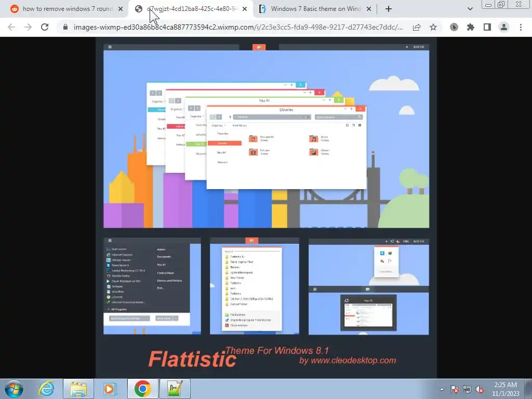Go back to previous page
Image resolution: width=532 pixels, height=399 pixels.
tap(11, 27)
